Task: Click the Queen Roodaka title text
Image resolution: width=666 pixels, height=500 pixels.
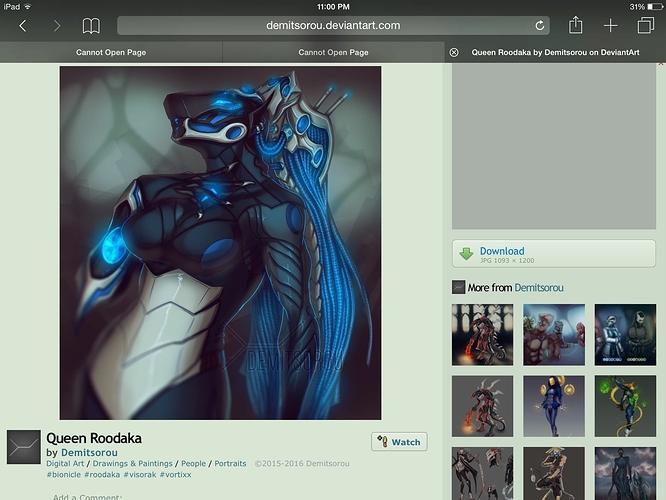Action: click(x=94, y=438)
